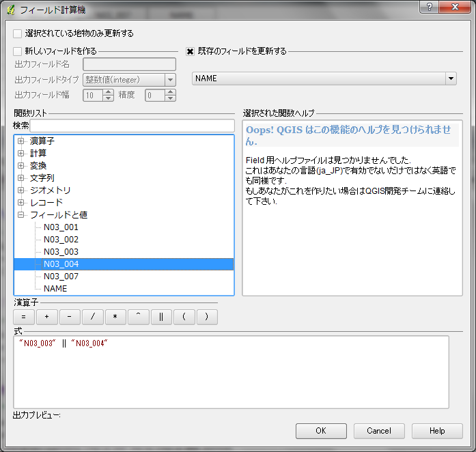476x452 pixels.
Task: Insert the multiplication asterisk operator
Action: coord(115,317)
